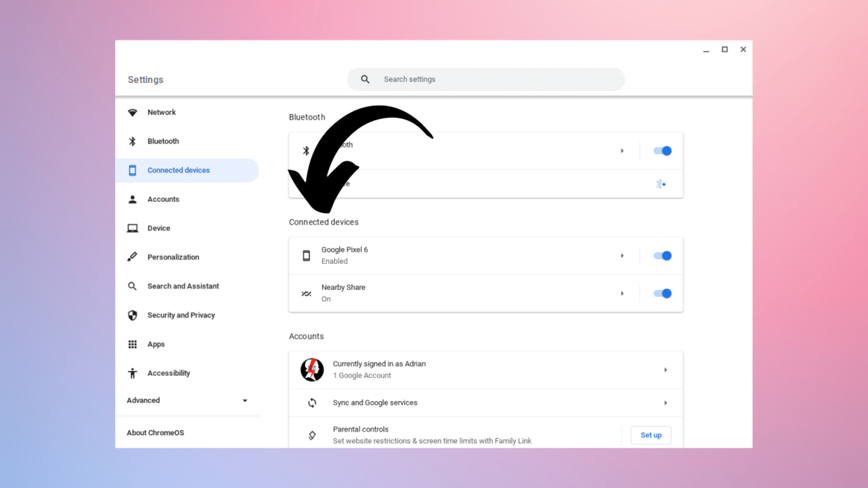
Task: Select Connected devices in the sidebar
Action: click(x=187, y=171)
